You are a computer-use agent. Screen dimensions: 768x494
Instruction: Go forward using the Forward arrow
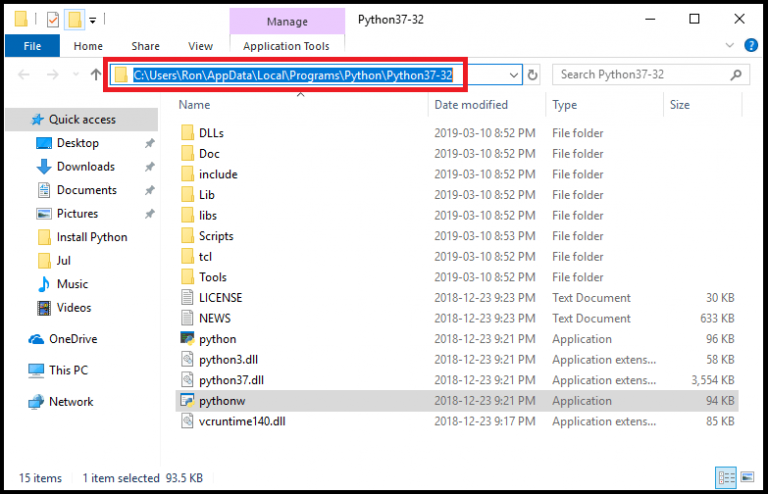(x=52, y=75)
